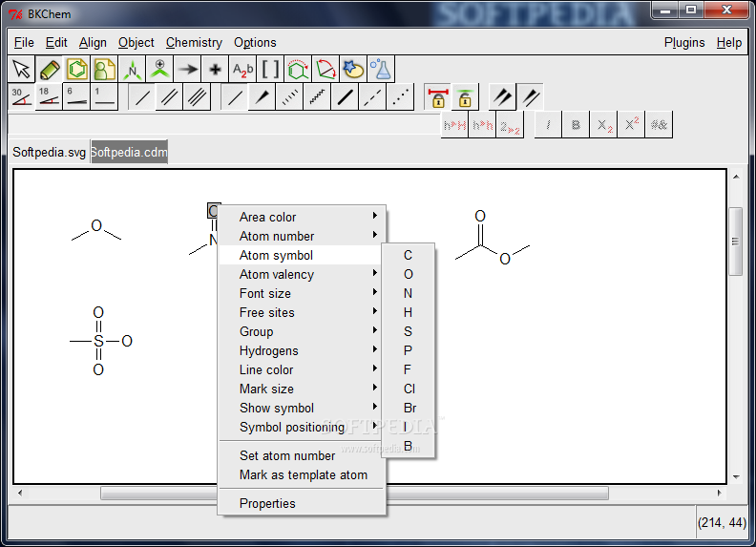Choose Set atom number from context menu
Image resolution: width=756 pixels, height=547 pixels.
(x=302, y=455)
